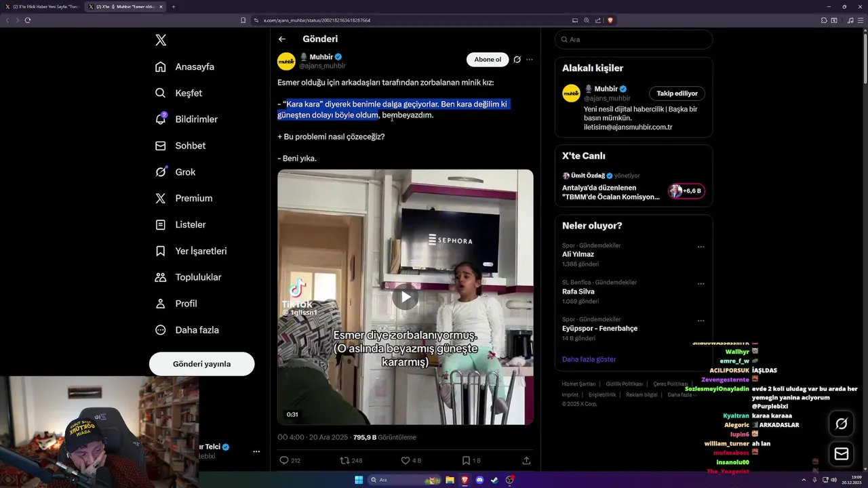Screen dimensions: 868x488
Task: Expand Daha fazla menu
Action: tap(186, 330)
